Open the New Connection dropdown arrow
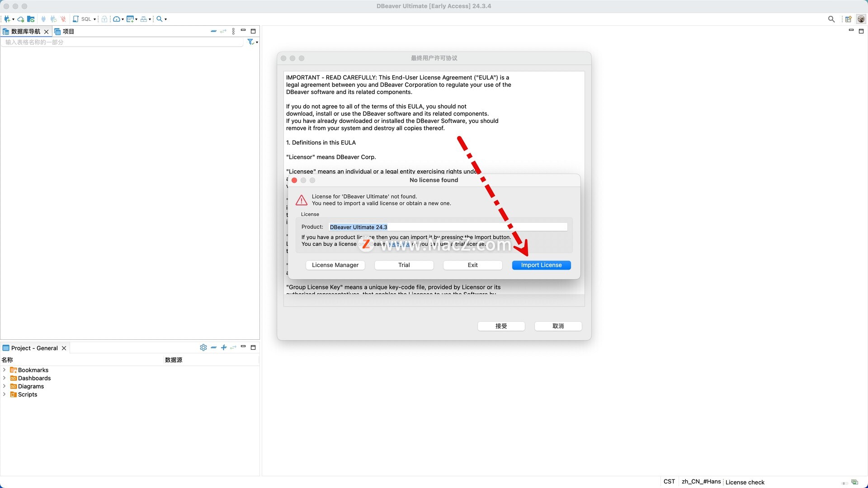The image size is (868, 488). (13, 19)
